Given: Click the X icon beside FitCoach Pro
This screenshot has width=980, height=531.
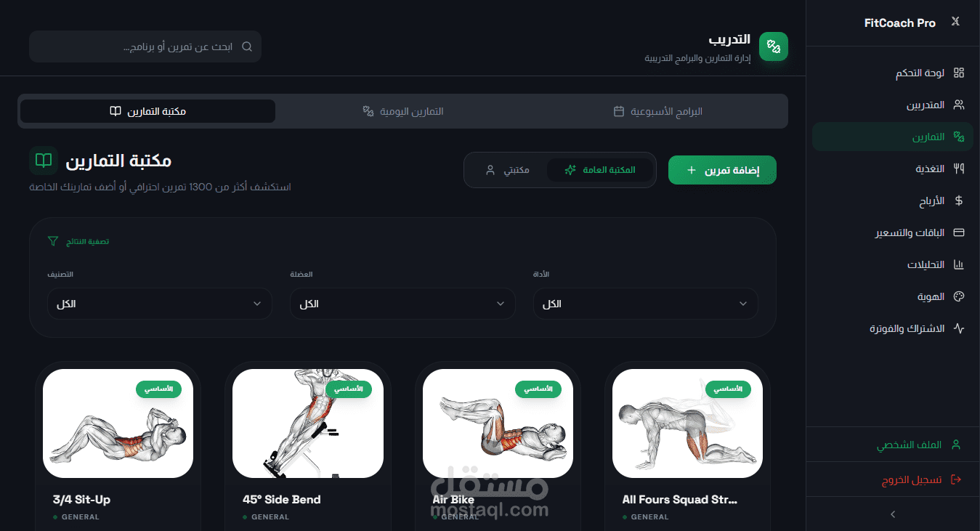Looking at the screenshot, I should (955, 23).
